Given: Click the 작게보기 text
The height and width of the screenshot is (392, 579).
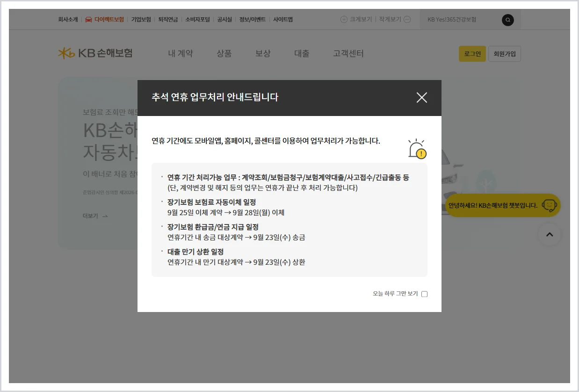Looking at the screenshot, I should 390,20.
